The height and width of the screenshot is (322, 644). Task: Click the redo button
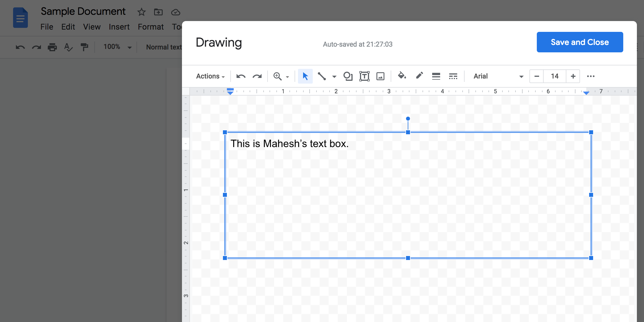(x=256, y=76)
